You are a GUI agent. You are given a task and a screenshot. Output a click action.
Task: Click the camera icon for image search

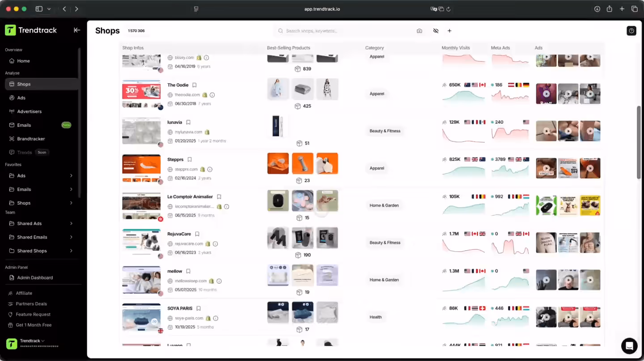pos(419,30)
